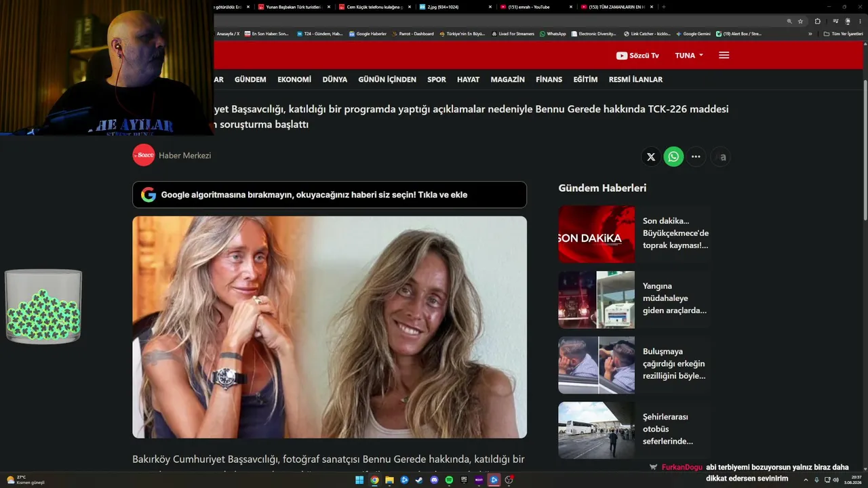Expand the TUNA account dropdown
The image size is (868, 488).
click(x=689, y=56)
